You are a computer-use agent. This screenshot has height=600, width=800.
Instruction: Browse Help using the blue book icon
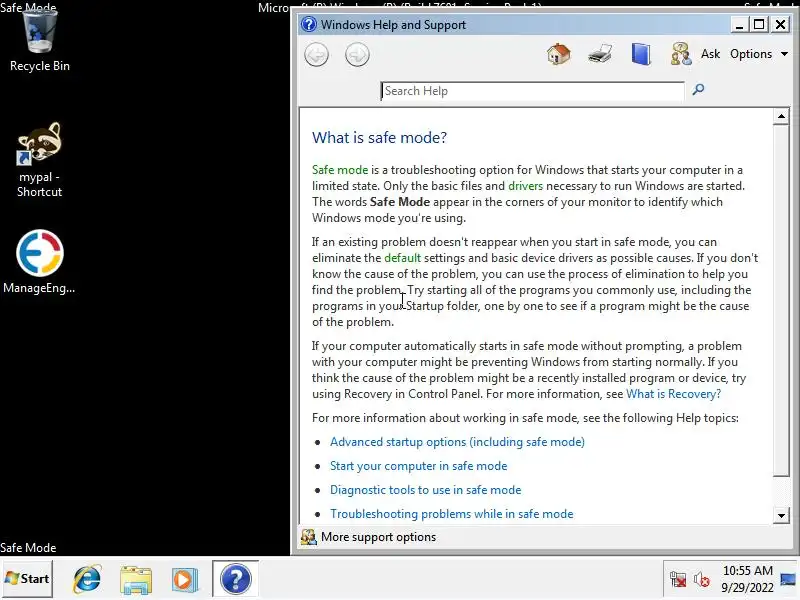(641, 54)
